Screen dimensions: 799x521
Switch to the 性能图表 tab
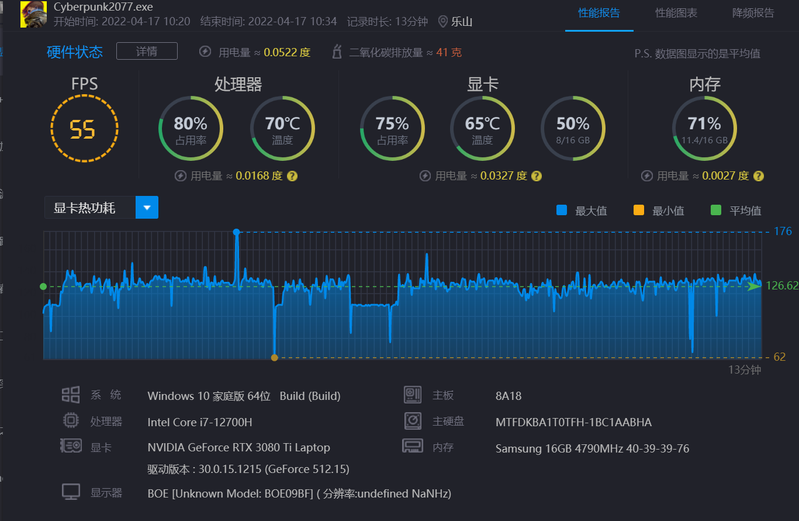point(676,14)
